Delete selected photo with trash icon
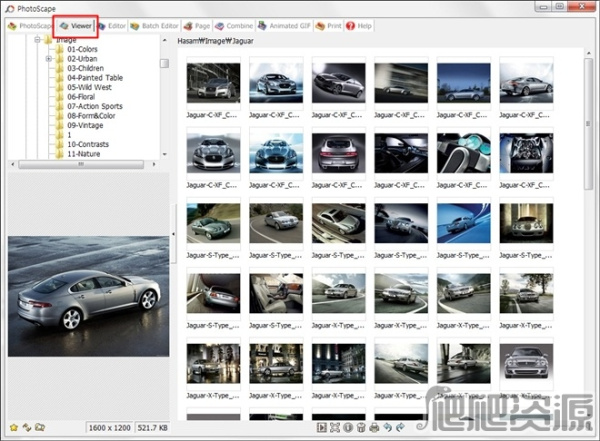 (359, 428)
